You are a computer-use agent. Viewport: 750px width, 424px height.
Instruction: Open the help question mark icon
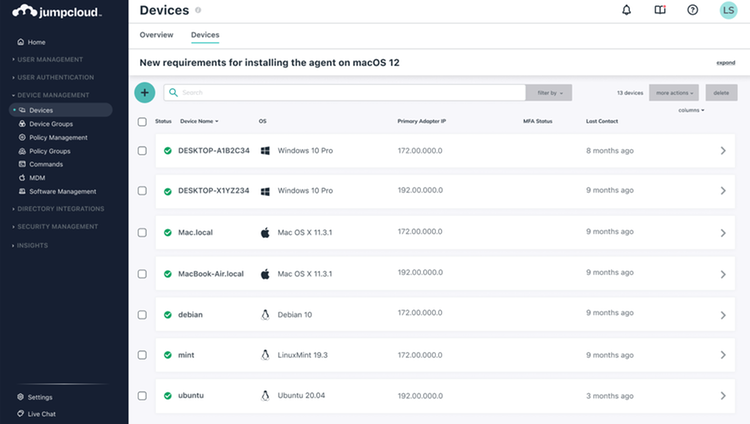pos(692,10)
